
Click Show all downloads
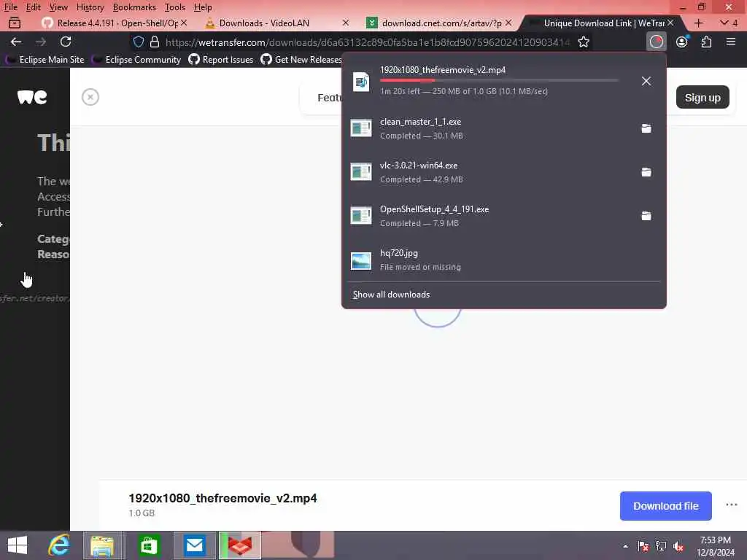coord(391,295)
